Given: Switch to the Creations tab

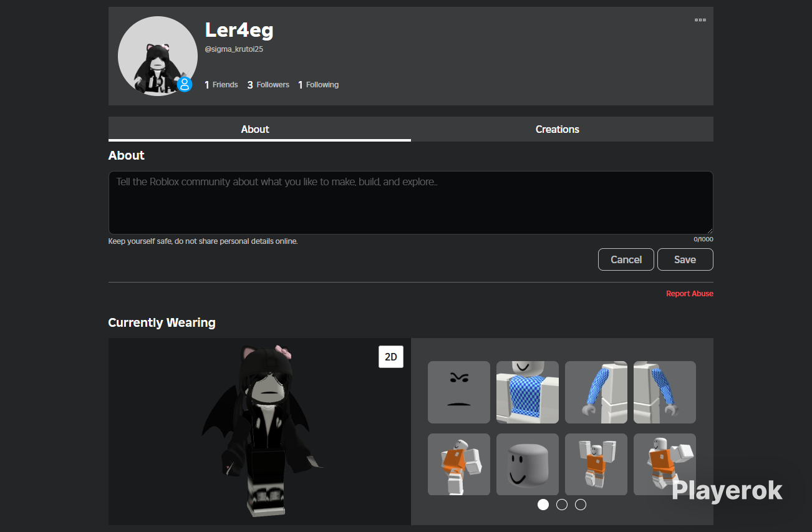Looking at the screenshot, I should pos(562,129).
